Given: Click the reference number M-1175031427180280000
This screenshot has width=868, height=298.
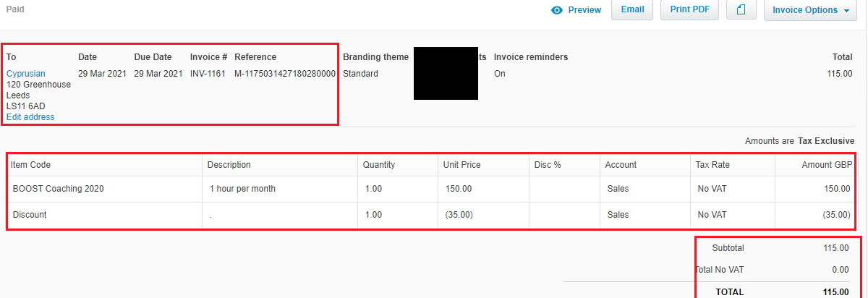Looking at the screenshot, I should point(285,74).
